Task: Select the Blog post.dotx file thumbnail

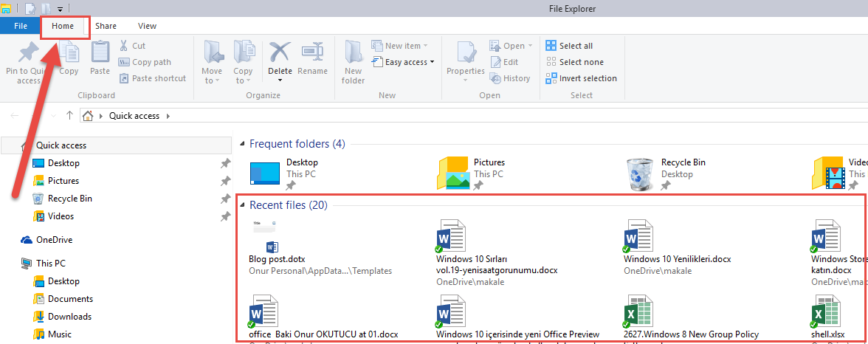Action: (x=264, y=236)
